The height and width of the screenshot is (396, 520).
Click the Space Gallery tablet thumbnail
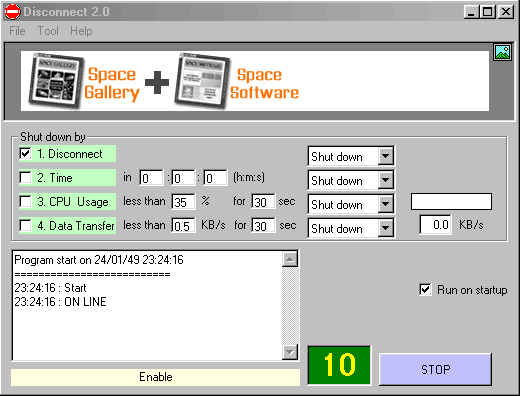pos(56,81)
